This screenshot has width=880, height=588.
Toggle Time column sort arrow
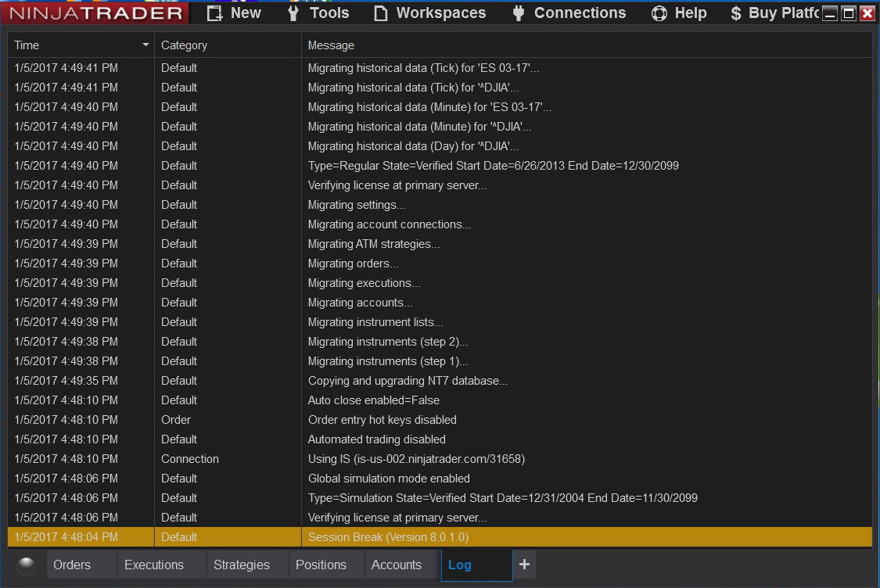click(145, 45)
